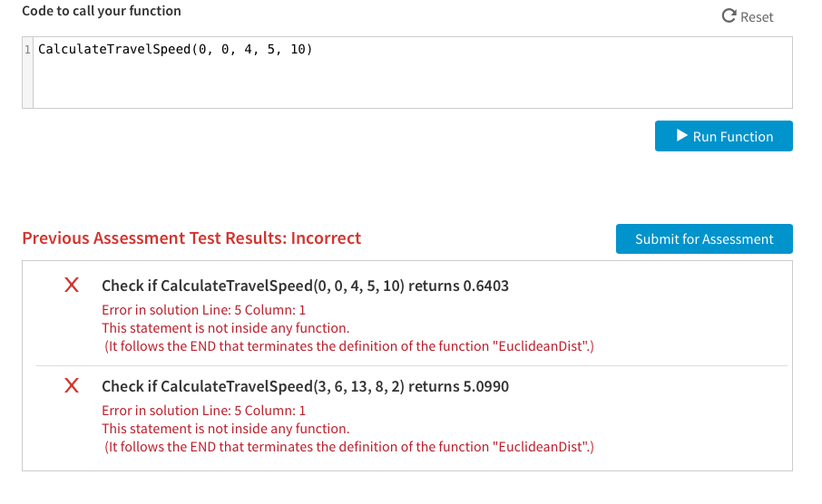
Task: Click first test's 'Error in solution Line: 5' message
Action: tap(203, 310)
